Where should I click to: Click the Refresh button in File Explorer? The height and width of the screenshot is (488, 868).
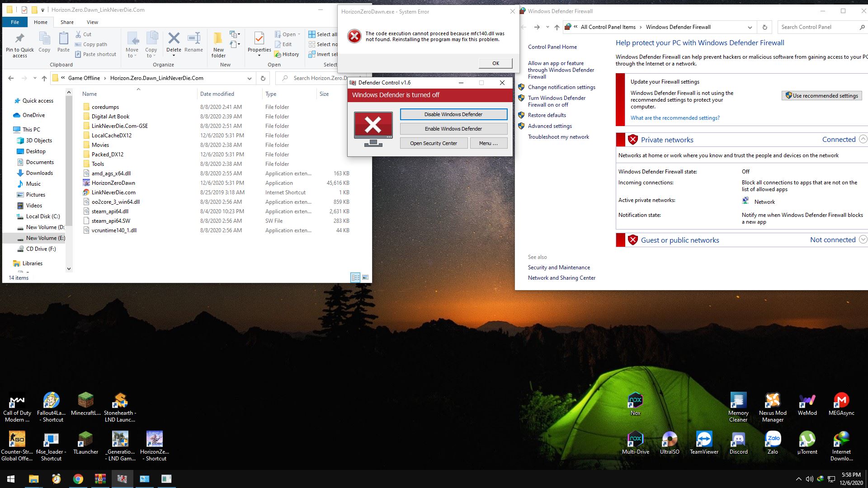pyautogui.click(x=263, y=78)
